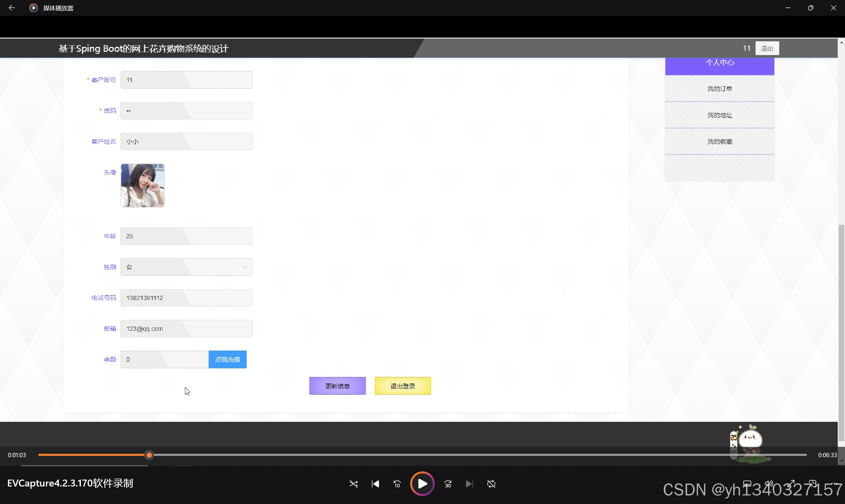The height and width of the screenshot is (504, 845).
Task: Expand the 性别 dropdown
Action: coord(187,267)
